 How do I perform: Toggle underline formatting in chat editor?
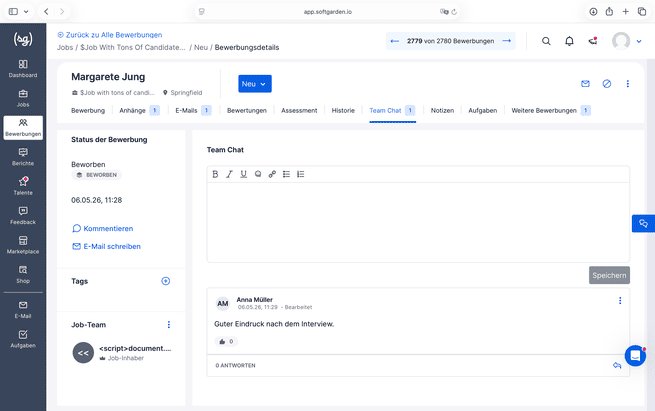(244, 174)
